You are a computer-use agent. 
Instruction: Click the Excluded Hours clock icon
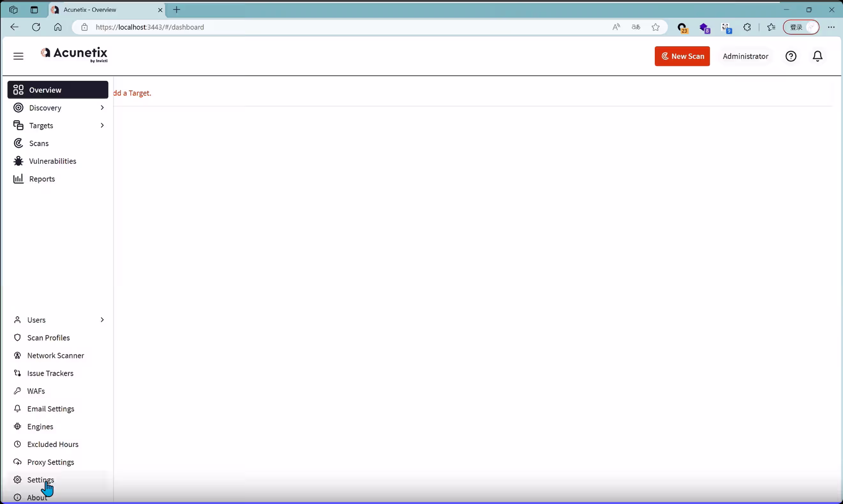point(17,444)
